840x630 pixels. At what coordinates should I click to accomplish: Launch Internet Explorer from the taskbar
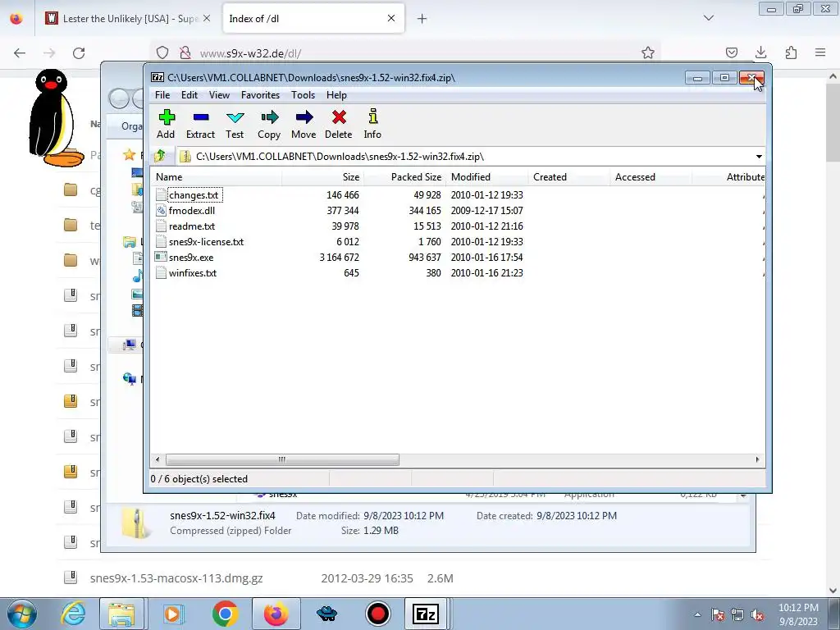(73, 614)
